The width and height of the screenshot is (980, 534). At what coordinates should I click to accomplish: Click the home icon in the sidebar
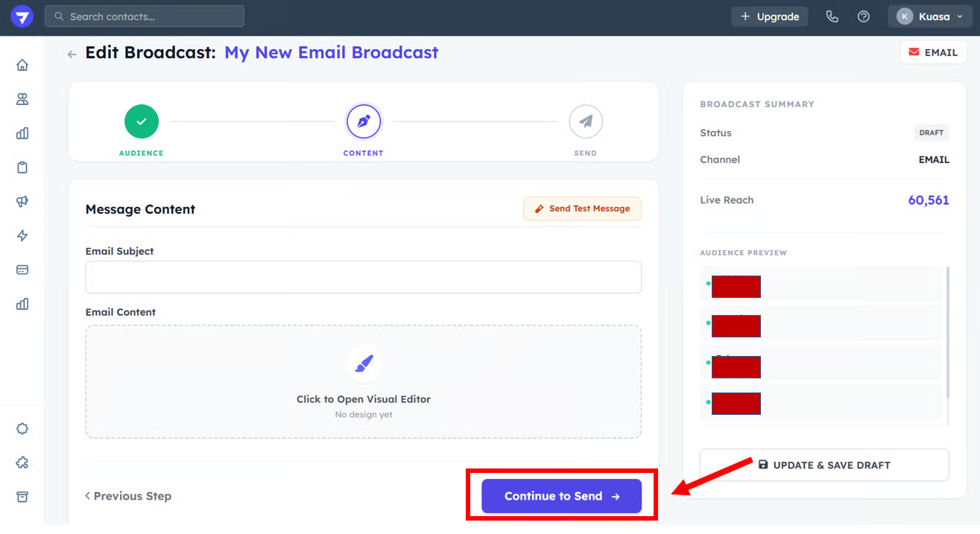click(x=22, y=65)
